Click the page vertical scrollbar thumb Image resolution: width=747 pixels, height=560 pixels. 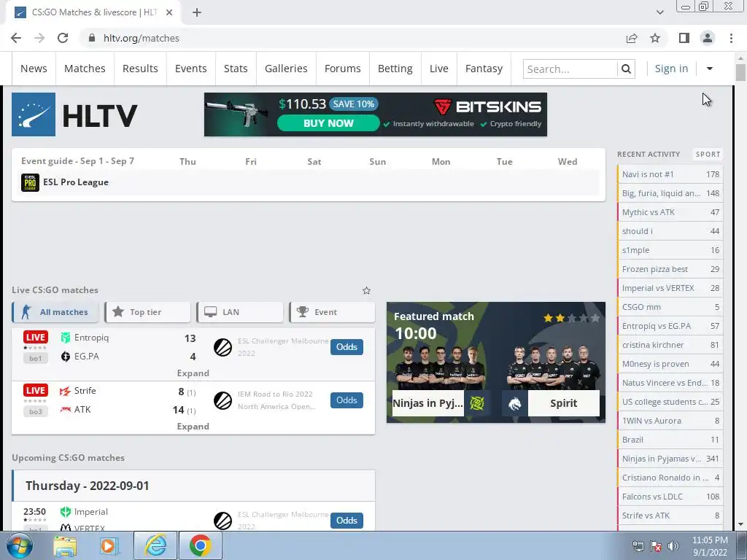coord(740,72)
